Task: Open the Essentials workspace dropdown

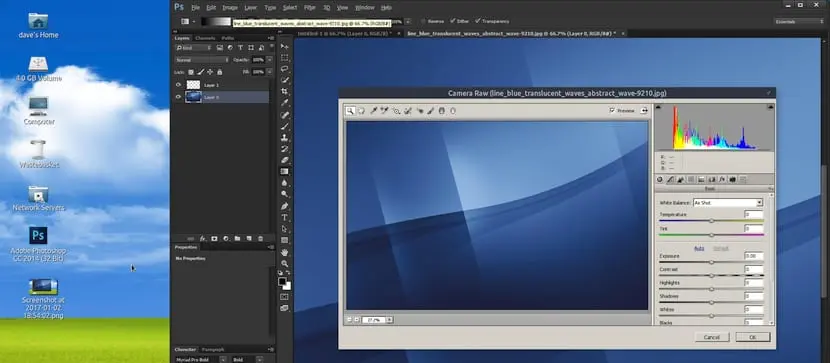Action: pyautogui.click(x=799, y=22)
